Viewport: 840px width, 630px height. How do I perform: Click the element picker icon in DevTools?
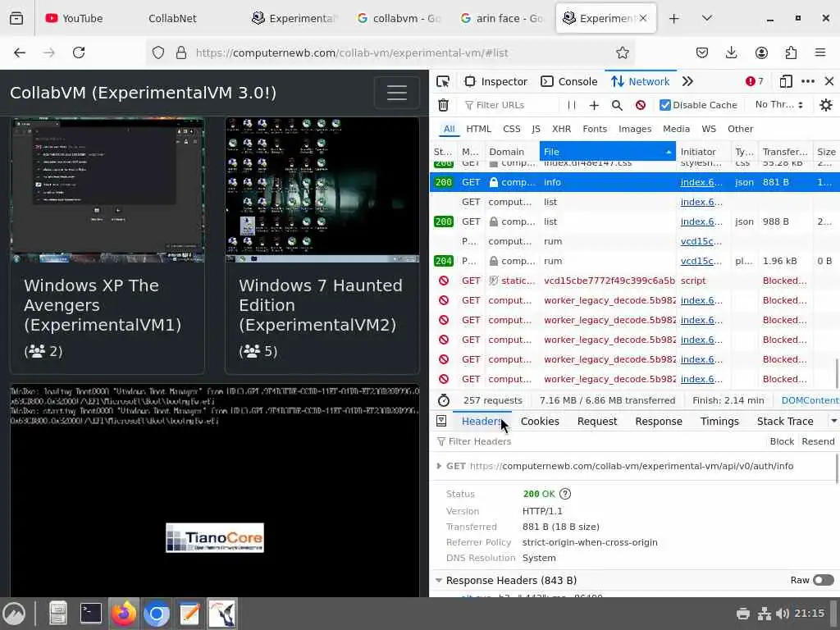(x=442, y=81)
